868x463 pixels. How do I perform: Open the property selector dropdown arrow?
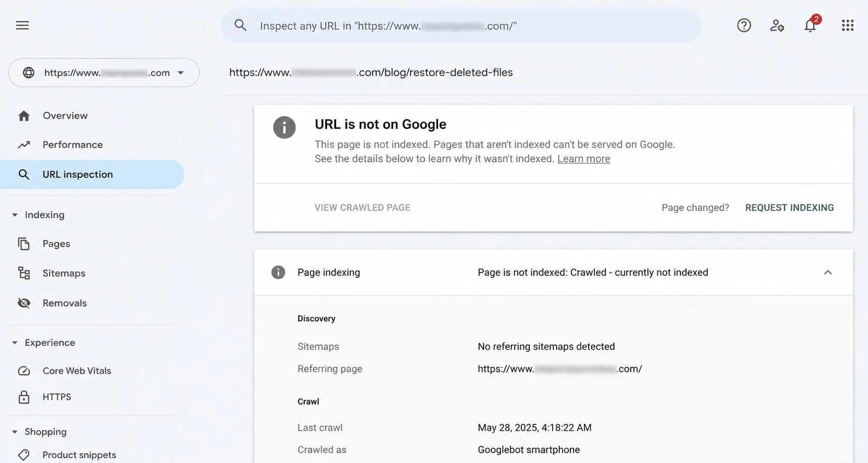(x=180, y=73)
